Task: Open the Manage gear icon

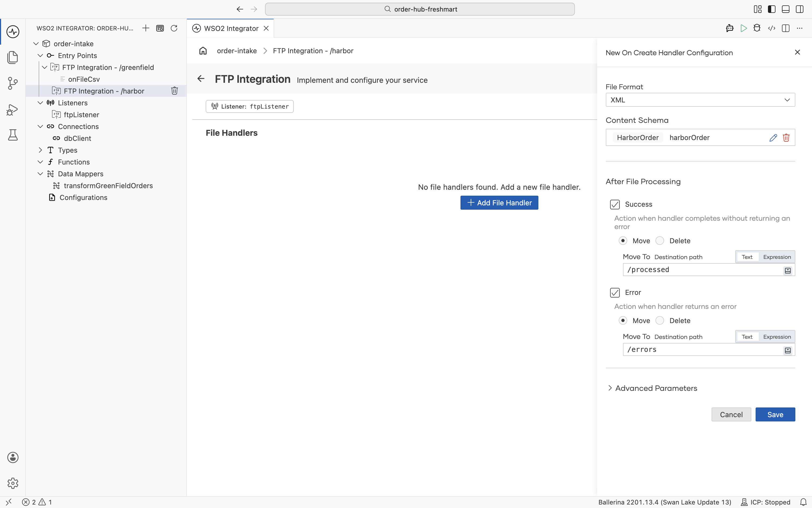Action: point(13,483)
